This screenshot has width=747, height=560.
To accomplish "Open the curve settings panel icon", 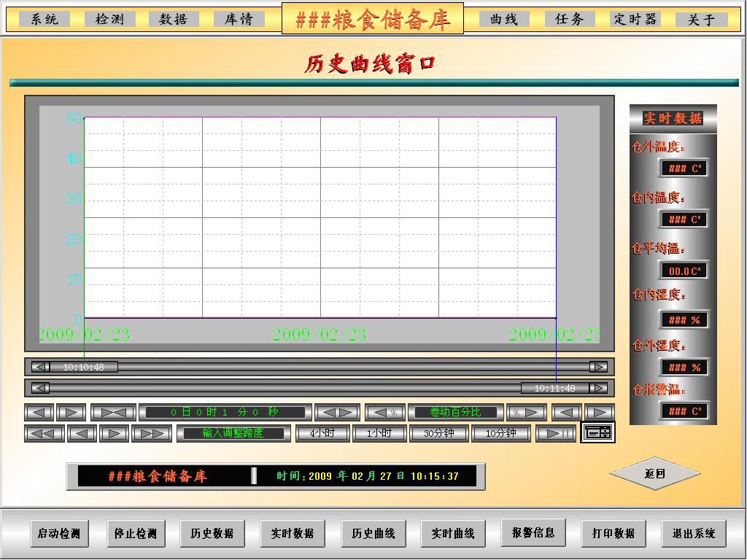I will click(x=597, y=433).
